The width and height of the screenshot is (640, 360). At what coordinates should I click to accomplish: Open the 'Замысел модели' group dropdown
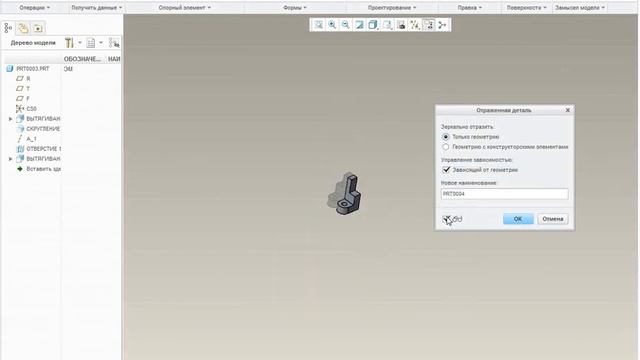pos(580,7)
